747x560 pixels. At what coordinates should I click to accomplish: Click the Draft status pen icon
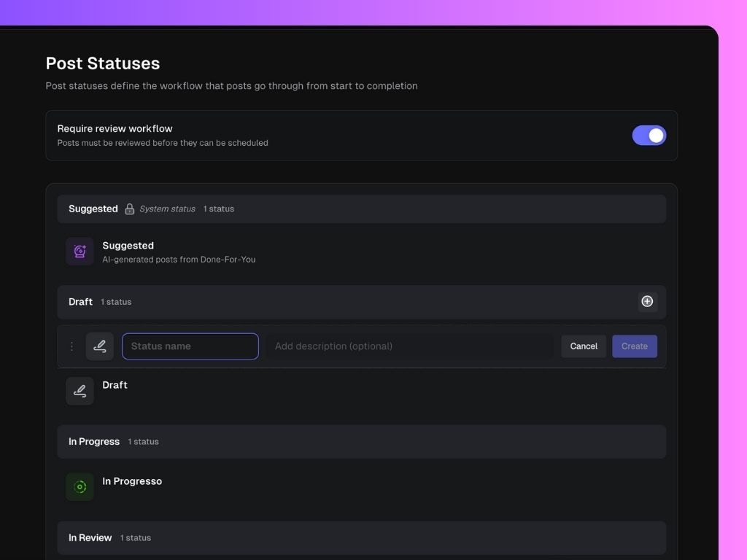click(x=80, y=391)
